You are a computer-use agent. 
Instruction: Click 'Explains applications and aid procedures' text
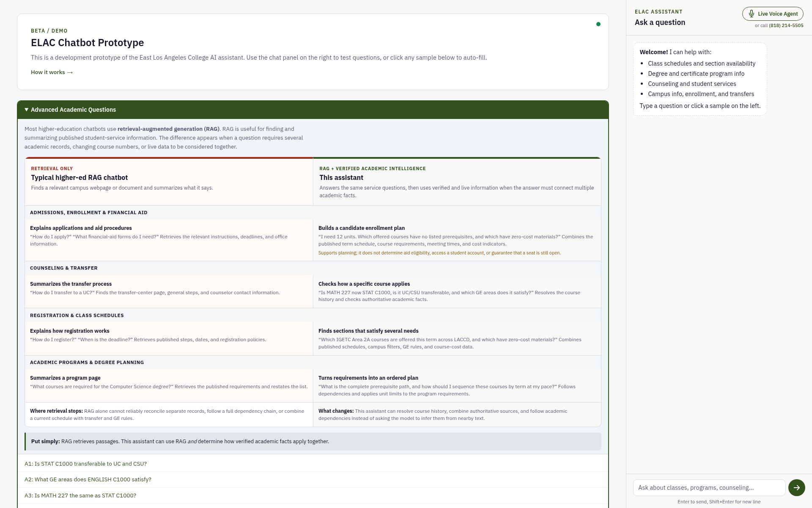pos(81,228)
